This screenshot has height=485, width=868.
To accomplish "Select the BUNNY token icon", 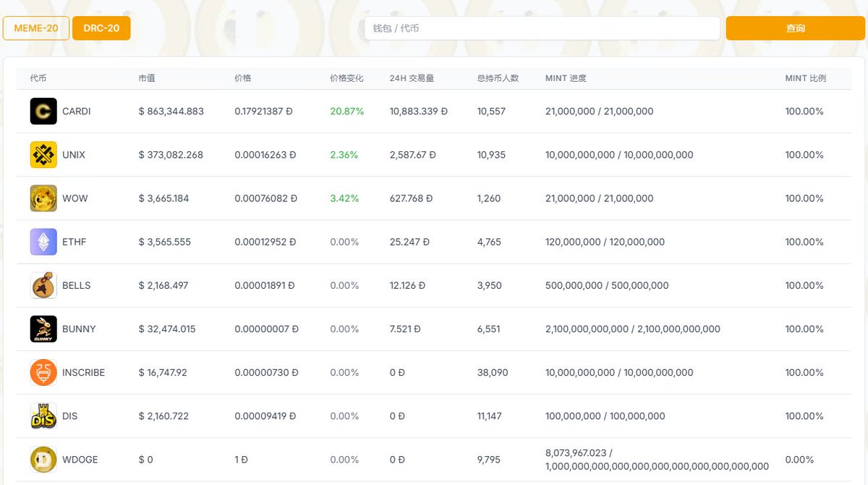I will coord(43,328).
